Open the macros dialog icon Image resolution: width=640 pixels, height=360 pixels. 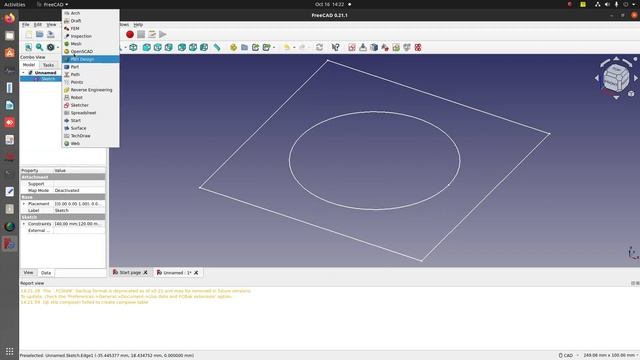152,34
